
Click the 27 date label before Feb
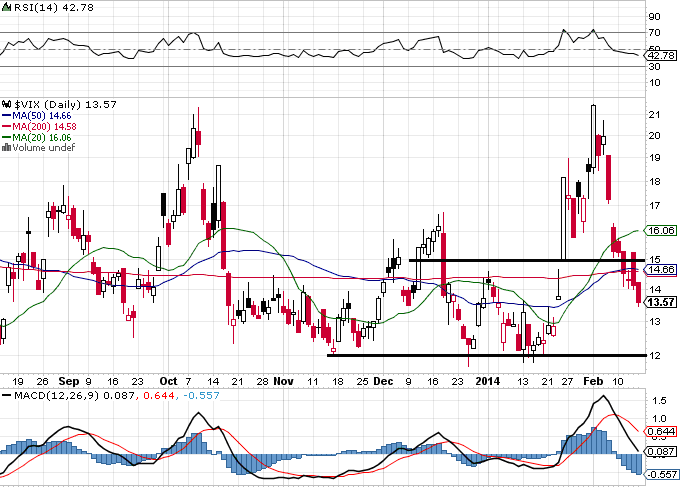coord(567,381)
